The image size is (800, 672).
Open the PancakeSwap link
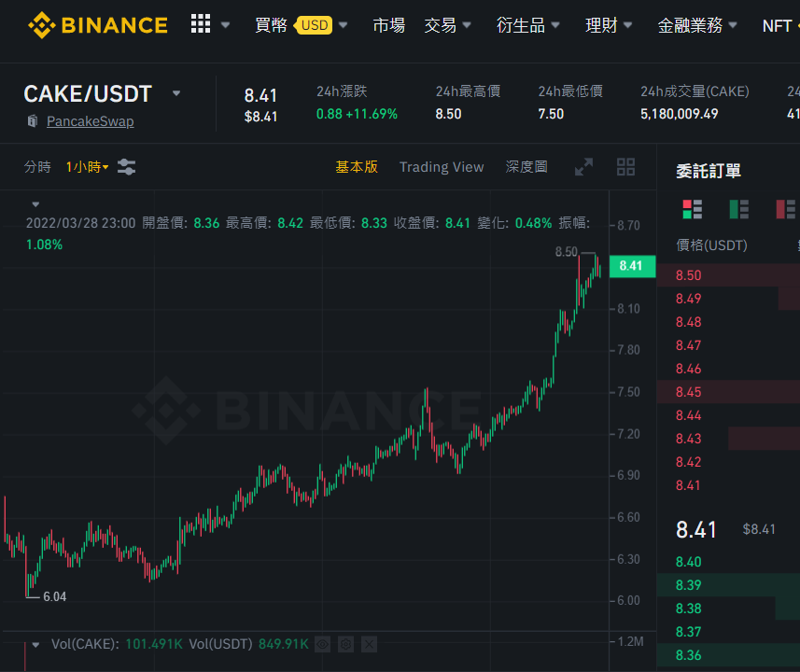(x=91, y=121)
